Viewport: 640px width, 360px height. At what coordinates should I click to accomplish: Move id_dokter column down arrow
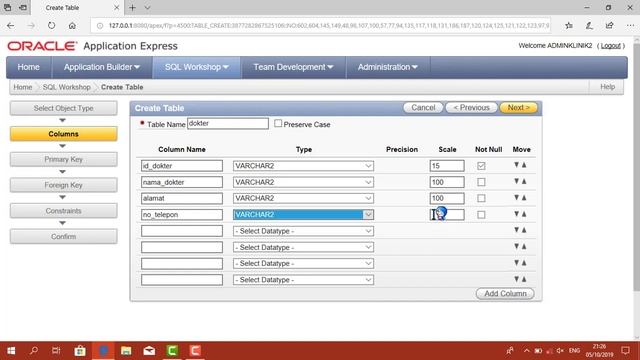[x=516, y=165]
